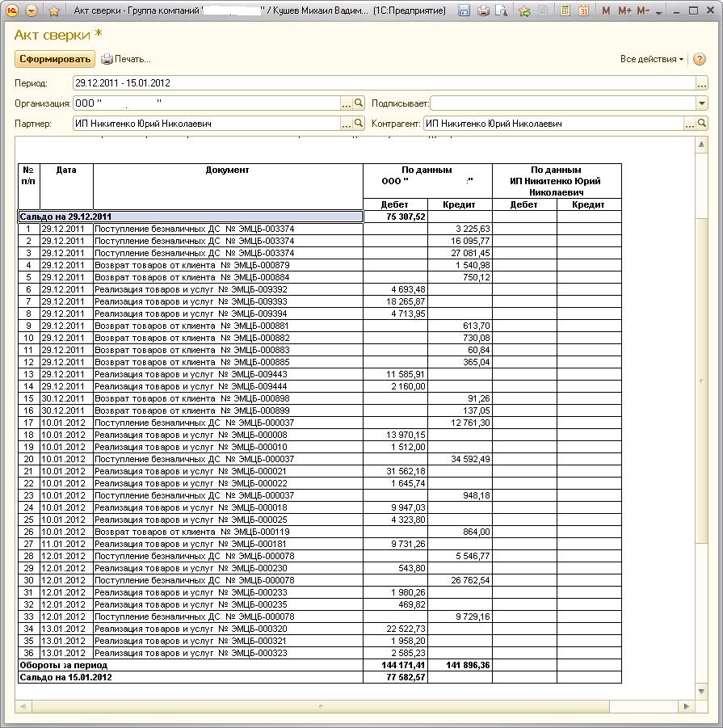Click the printer icon in the title bar
Screen dimensions: 723x728
[483, 11]
